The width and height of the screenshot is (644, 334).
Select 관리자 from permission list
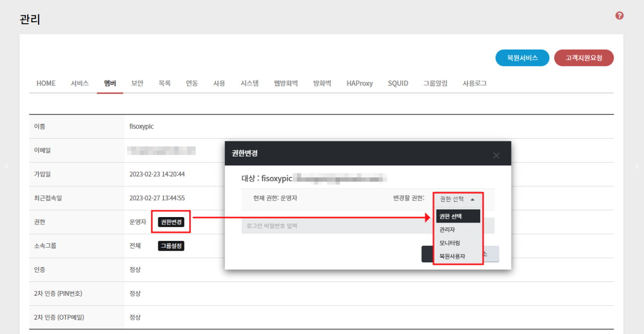(x=447, y=230)
